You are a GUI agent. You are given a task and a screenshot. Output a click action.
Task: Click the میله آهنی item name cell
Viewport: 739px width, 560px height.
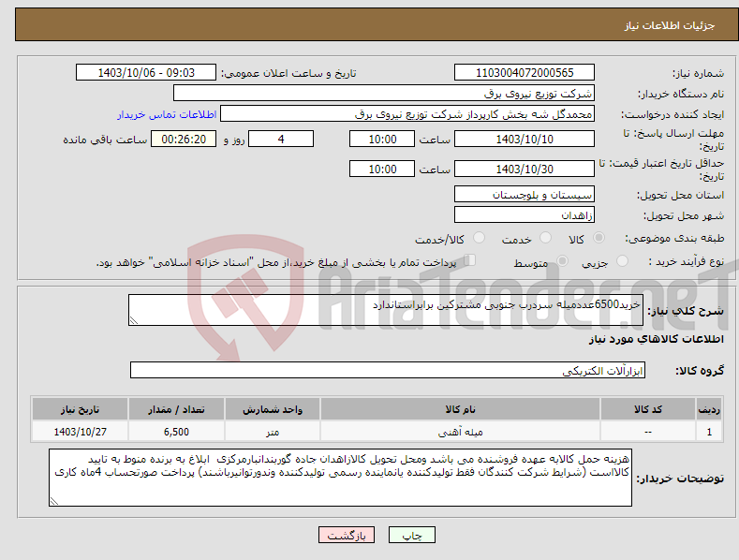[460, 432]
